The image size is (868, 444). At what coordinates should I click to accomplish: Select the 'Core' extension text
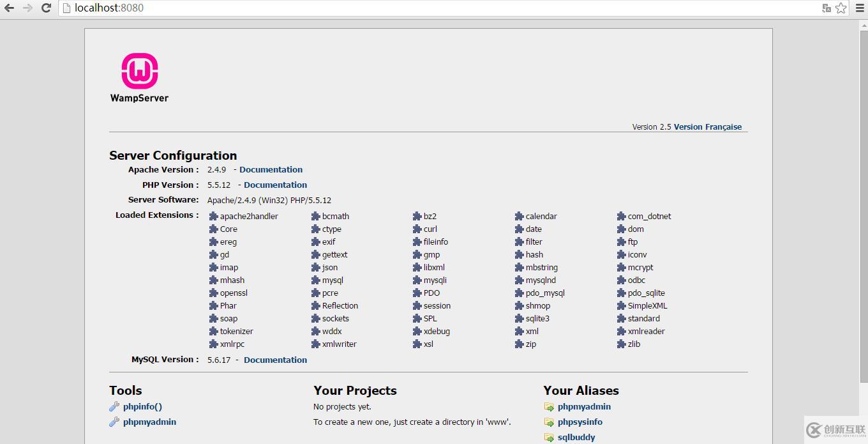pyautogui.click(x=228, y=229)
